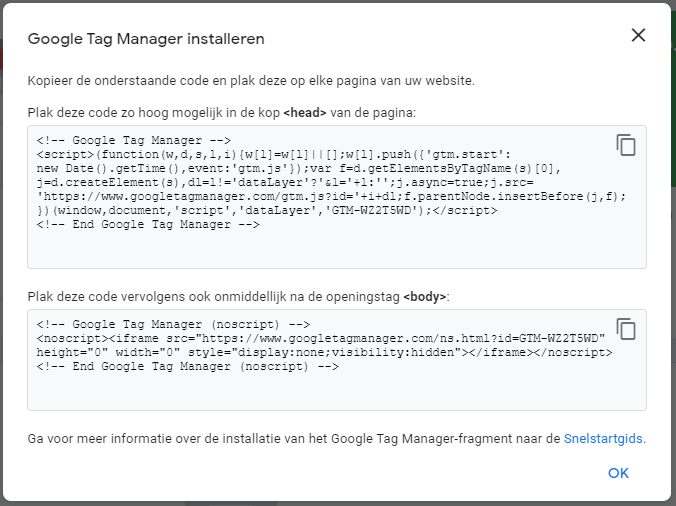Click the bold <body> label
This screenshot has width=676, height=506.
425,297
